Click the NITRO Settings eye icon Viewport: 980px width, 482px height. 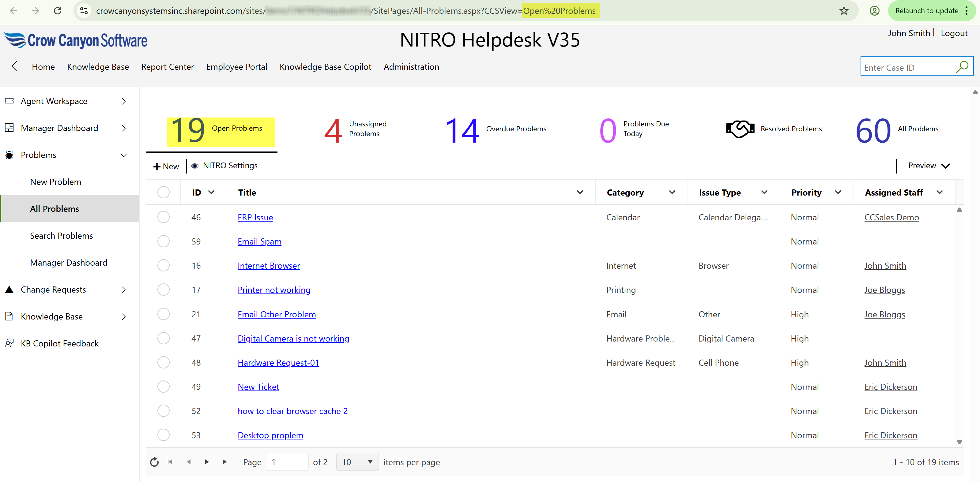tap(195, 166)
